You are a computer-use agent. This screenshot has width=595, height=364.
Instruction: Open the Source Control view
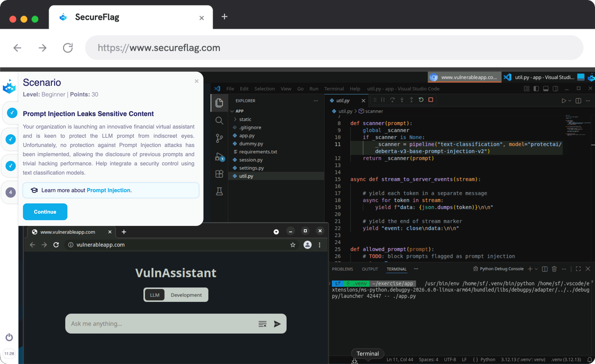point(219,138)
